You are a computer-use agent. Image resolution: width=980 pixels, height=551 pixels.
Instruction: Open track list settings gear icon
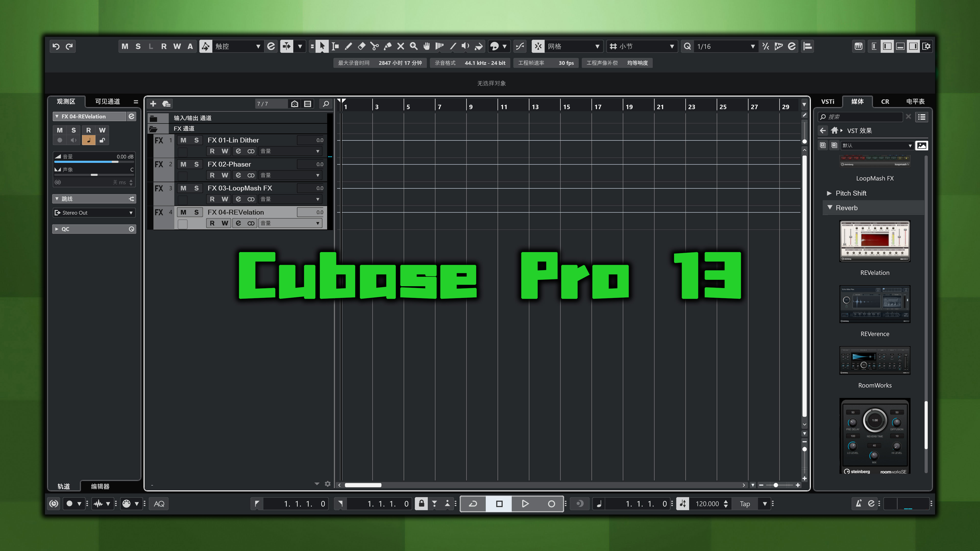[327, 484]
